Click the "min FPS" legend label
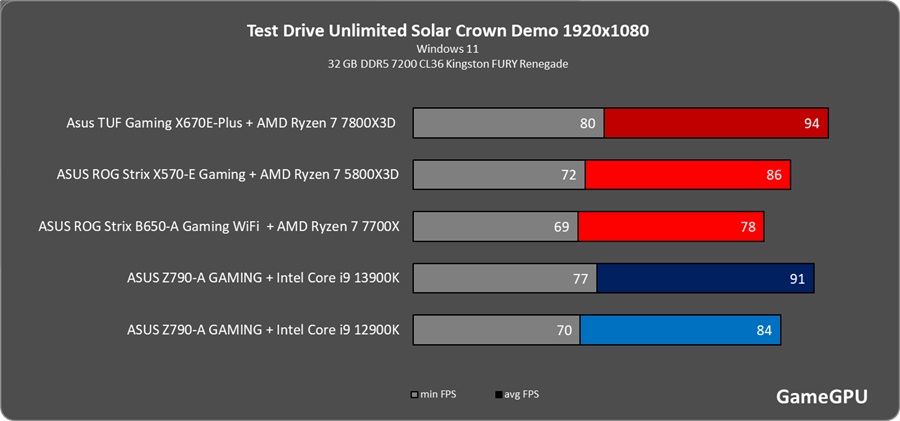900x421 pixels. 438,395
